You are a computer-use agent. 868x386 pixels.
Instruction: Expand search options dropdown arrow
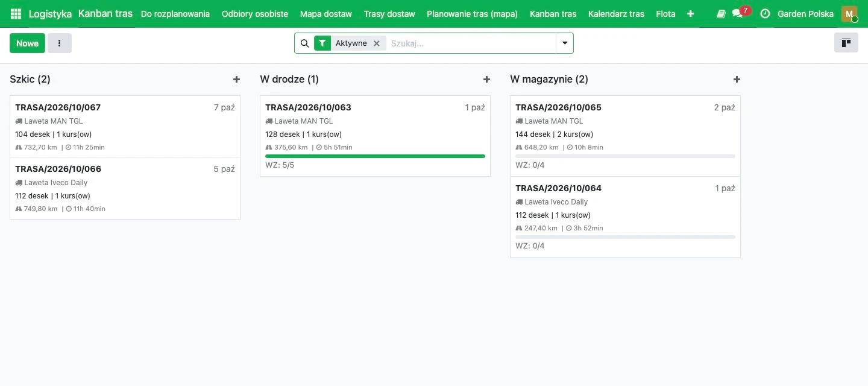pos(565,43)
